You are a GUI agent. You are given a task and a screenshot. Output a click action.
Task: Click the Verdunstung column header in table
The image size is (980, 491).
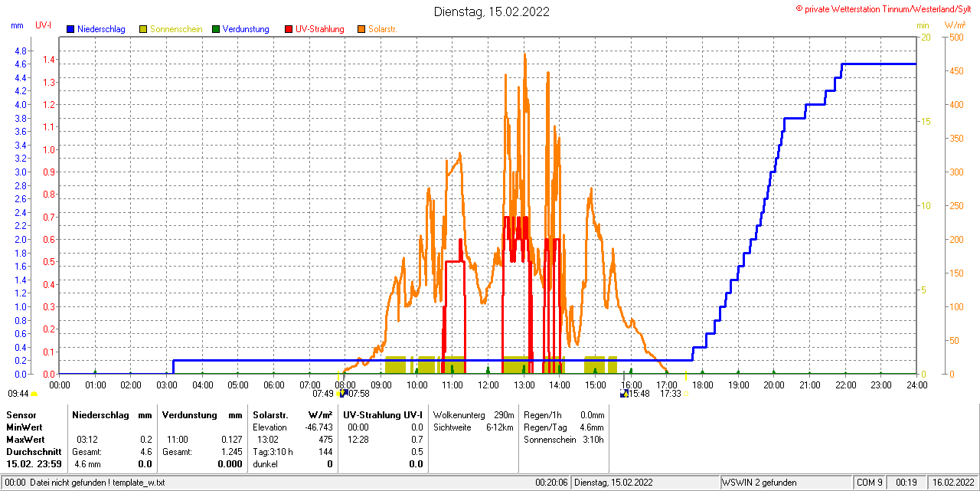191,414
